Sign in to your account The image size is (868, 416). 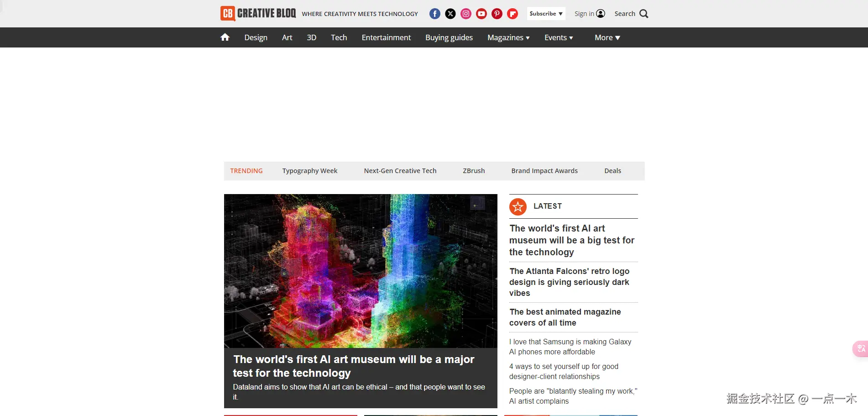tap(590, 13)
